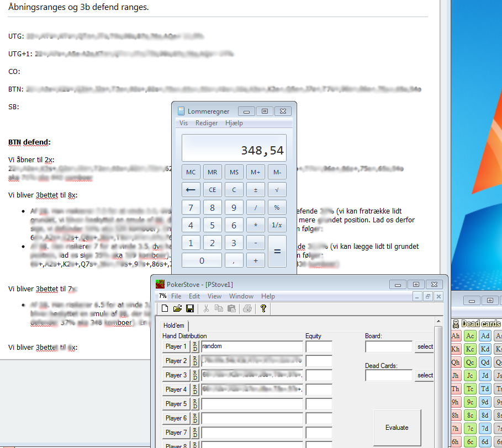Viewport: 502px width, 448px height.
Task: Open the Edit menu in PokerStove
Action: [x=194, y=296]
